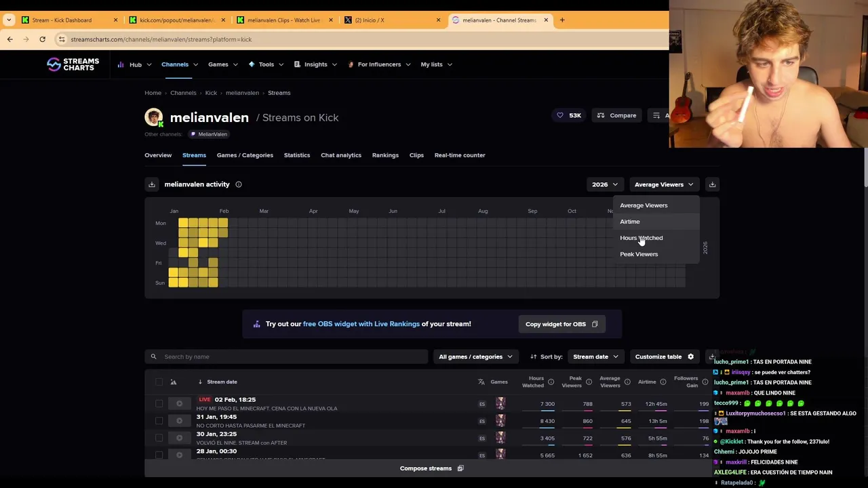
Task: Reload the page with the refresh icon
Action: [42, 39]
